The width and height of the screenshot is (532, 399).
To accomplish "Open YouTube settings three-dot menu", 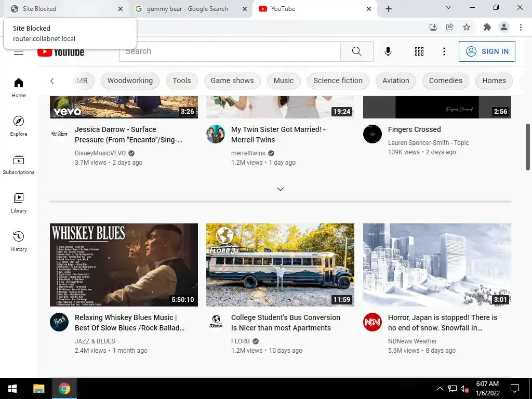I will (444, 51).
